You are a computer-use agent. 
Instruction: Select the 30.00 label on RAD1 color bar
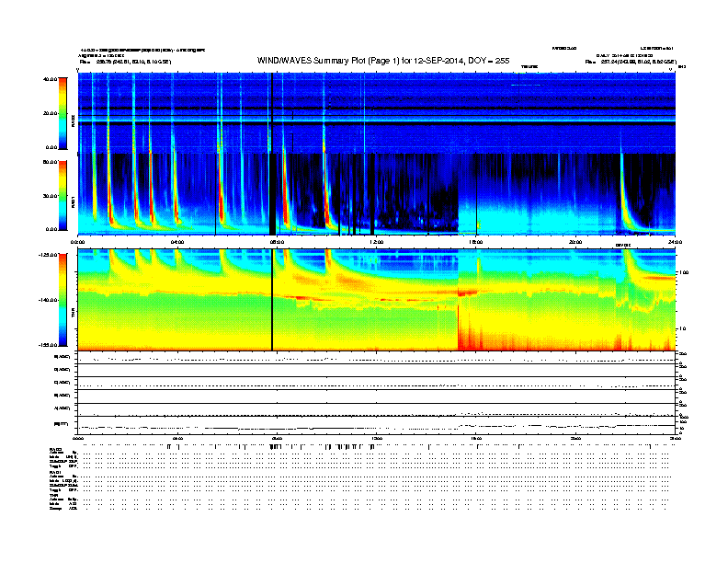[51, 196]
